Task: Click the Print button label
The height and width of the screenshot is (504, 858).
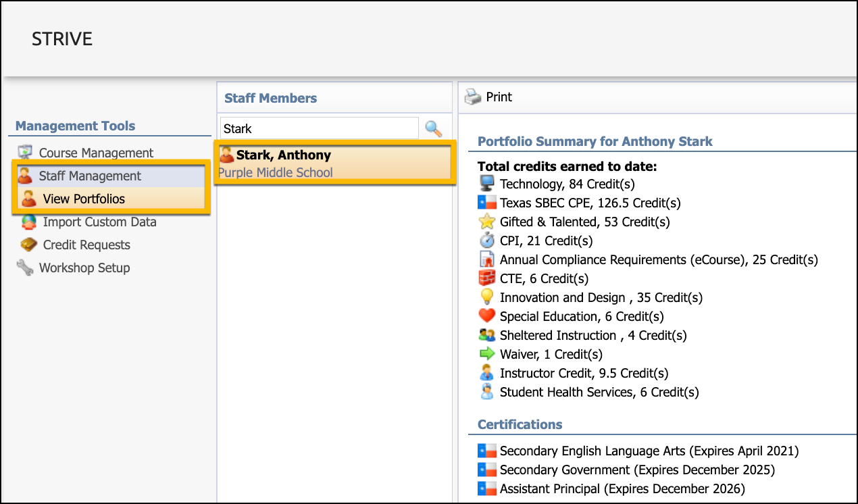Action: [x=499, y=97]
